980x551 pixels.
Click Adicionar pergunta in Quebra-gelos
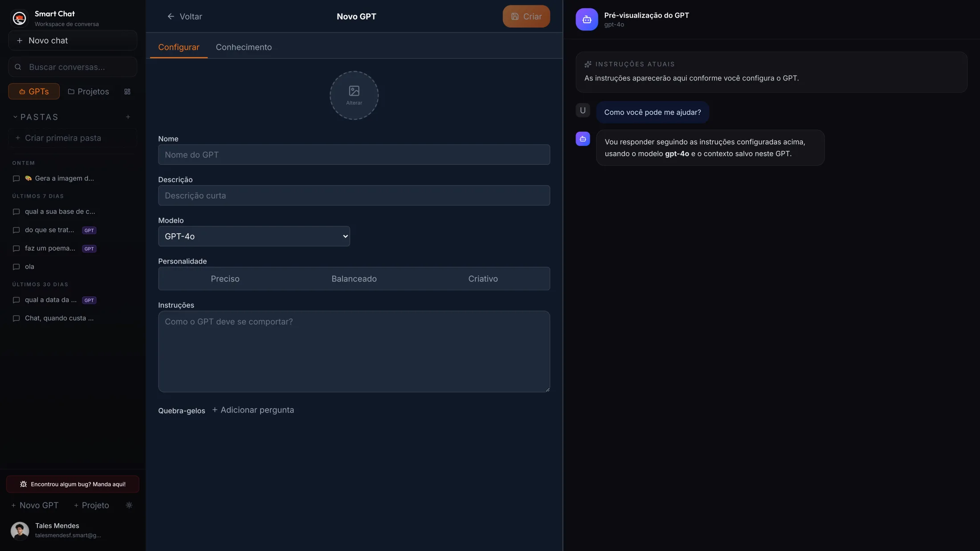pyautogui.click(x=253, y=409)
